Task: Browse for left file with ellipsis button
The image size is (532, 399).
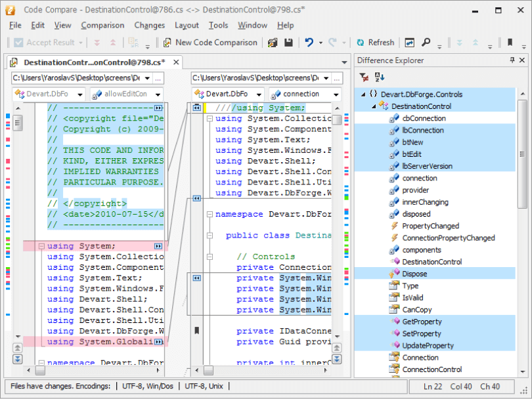Action: click(158, 78)
